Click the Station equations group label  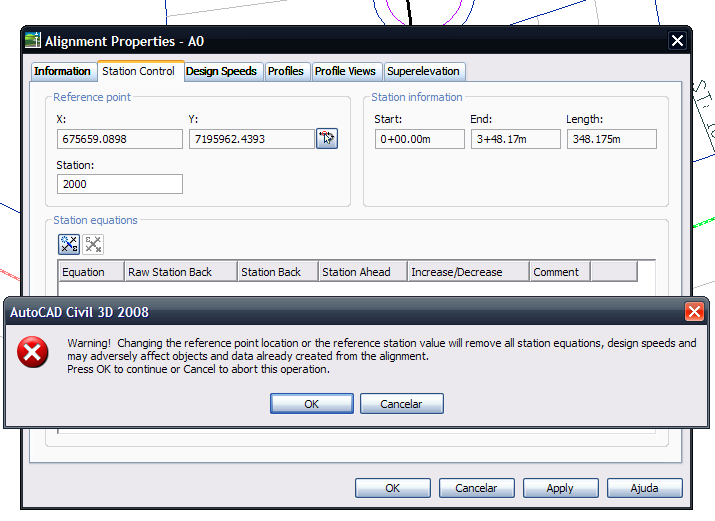(95, 220)
